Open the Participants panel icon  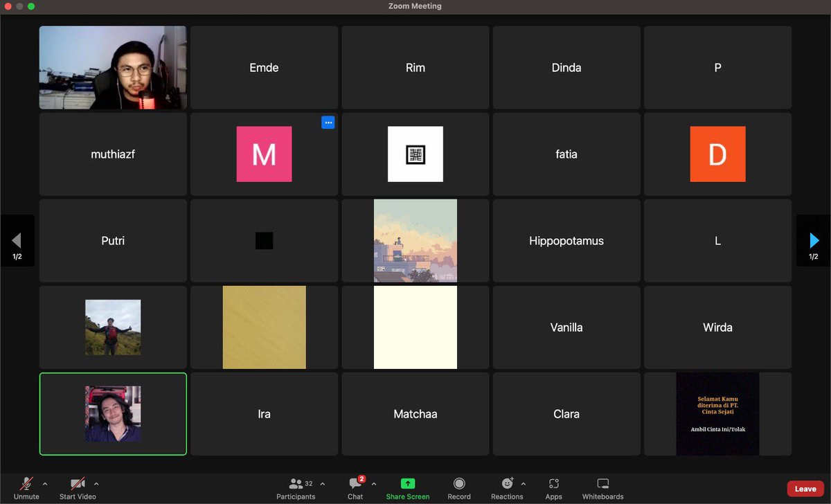coord(296,484)
